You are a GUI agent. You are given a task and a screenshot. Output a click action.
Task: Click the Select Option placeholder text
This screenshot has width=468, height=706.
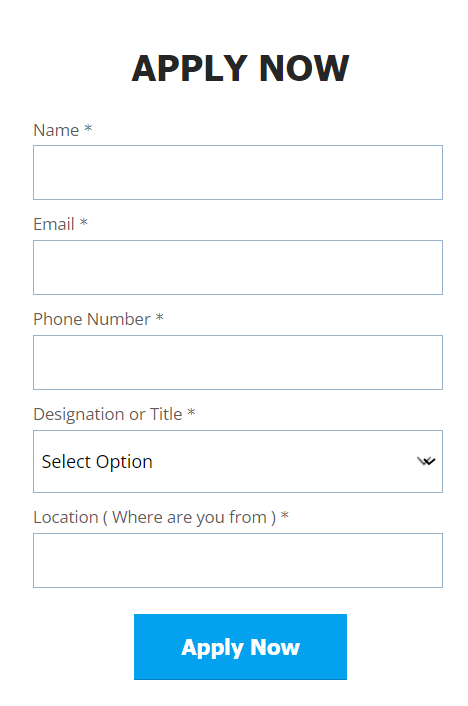[97, 462]
